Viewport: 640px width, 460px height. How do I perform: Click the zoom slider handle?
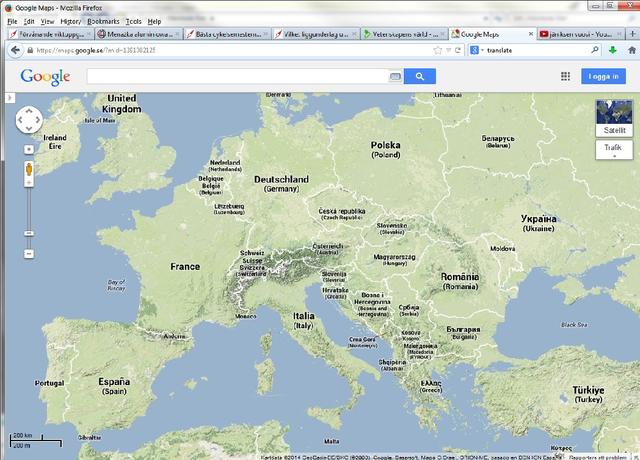pos(29,233)
